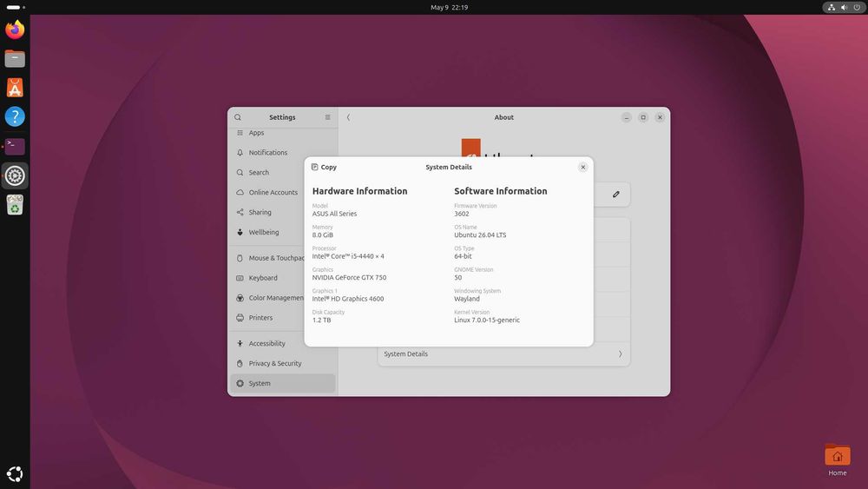
Task: Click the '8.0 GiB' memory value
Action: [x=323, y=235]
